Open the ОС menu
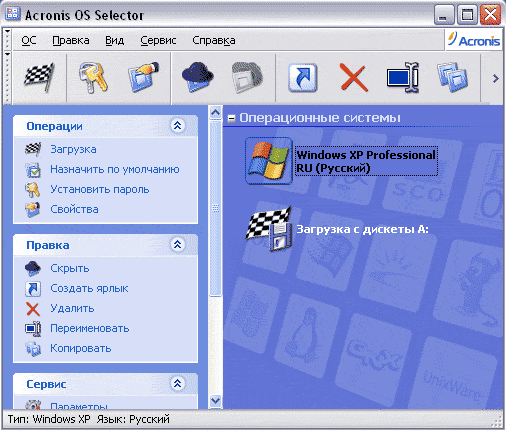Viewport: 506px width, 431px height. [29, 40]
